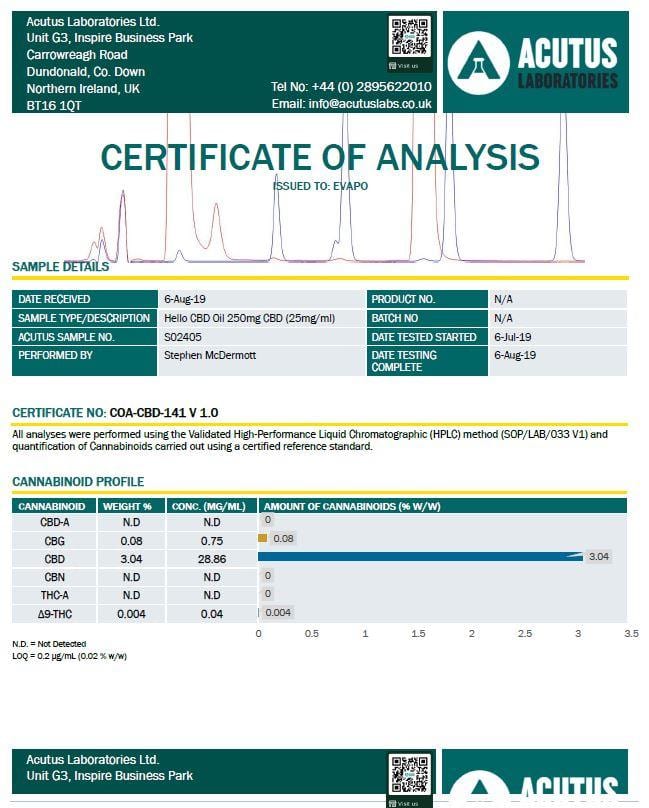Viewport: 649px width, 808px height.
Task: Click the top QR code
Action: pos(410,37)
